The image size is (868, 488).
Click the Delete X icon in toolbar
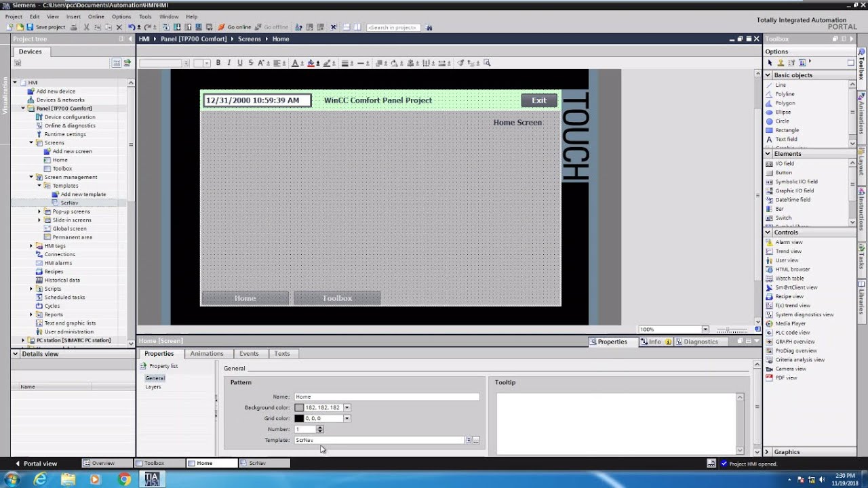click(119, 27)
